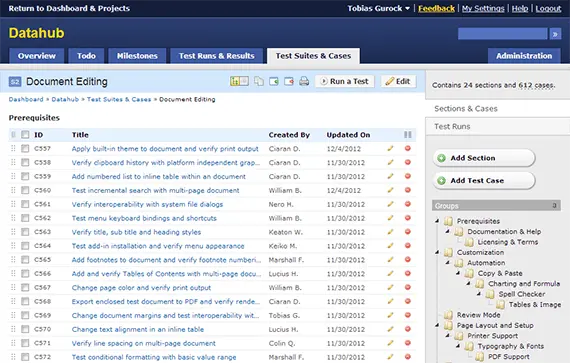Click the PDF Support folder icon
Viewport: 570px width, 363px height.
point(479,356)
